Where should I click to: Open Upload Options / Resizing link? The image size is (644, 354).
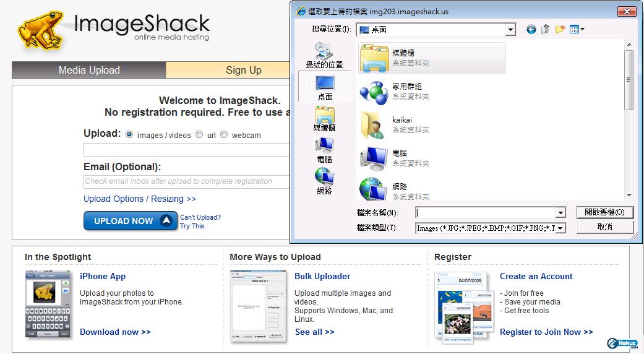[140, 199]
